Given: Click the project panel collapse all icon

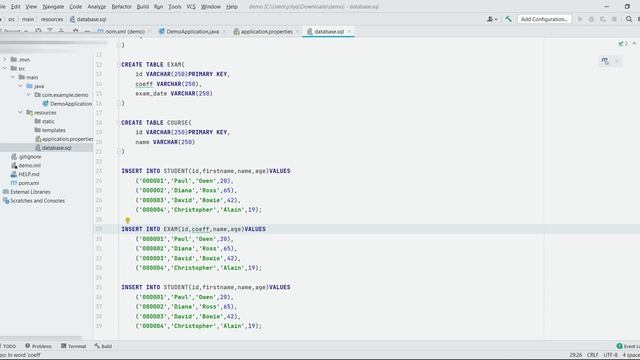Looking at the screenshot, I should click(61, 31).
